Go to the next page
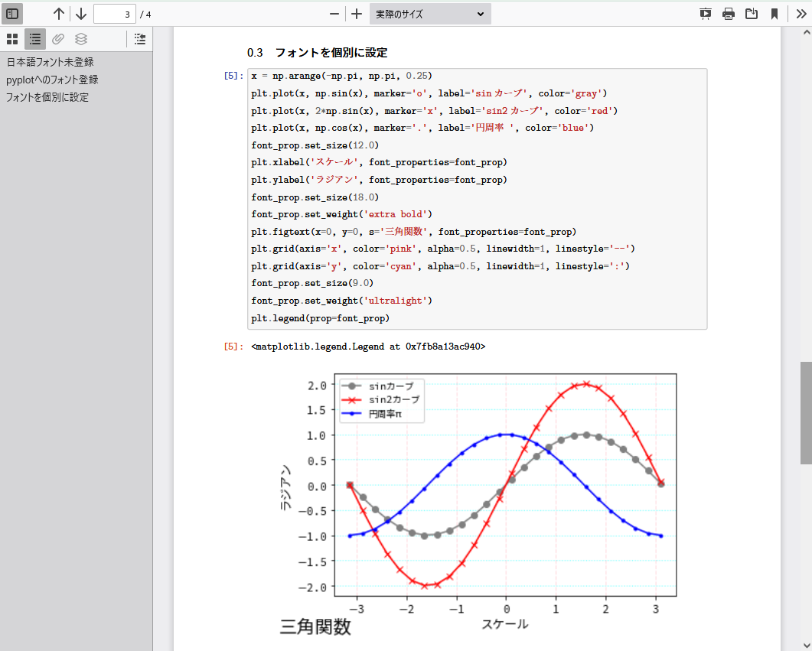The height and width of the screenshot is (651, 812). [80, 13]
